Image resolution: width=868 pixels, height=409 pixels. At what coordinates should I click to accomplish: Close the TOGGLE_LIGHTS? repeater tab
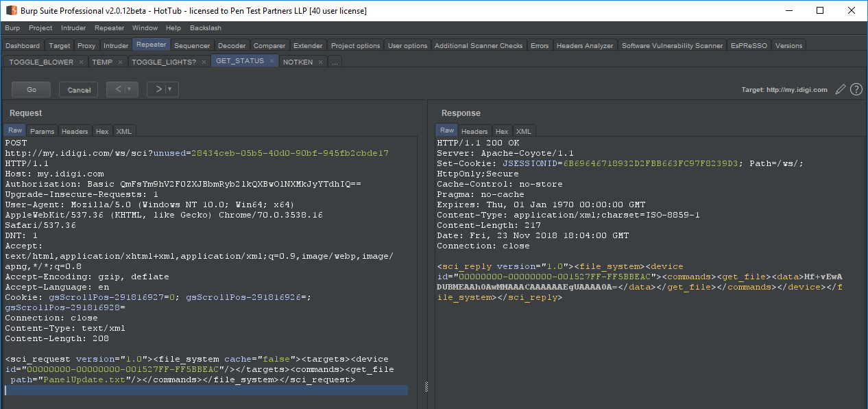click(x=204, y=62)
